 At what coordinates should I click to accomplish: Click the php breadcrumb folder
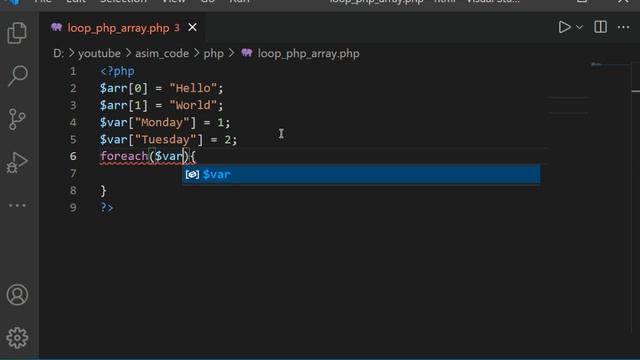pyautogui.click(x=213, y=54)
